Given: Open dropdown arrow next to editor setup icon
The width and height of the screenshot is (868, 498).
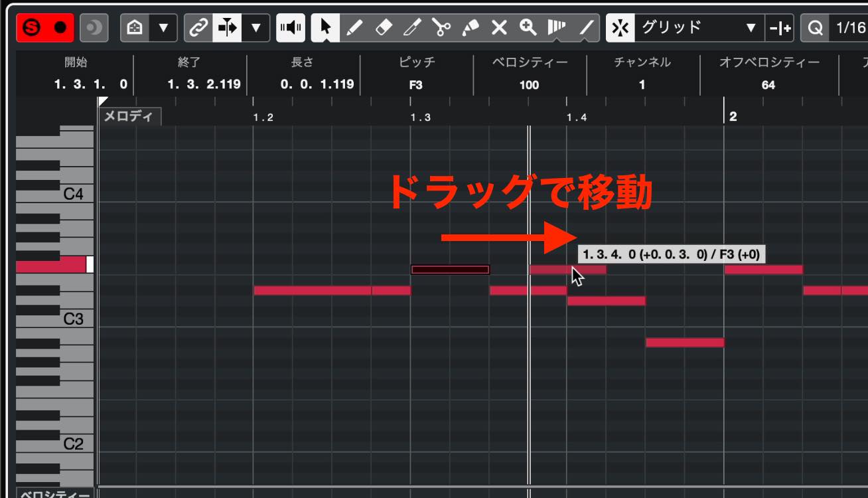Looking at the screenshot, I should 163,28.
